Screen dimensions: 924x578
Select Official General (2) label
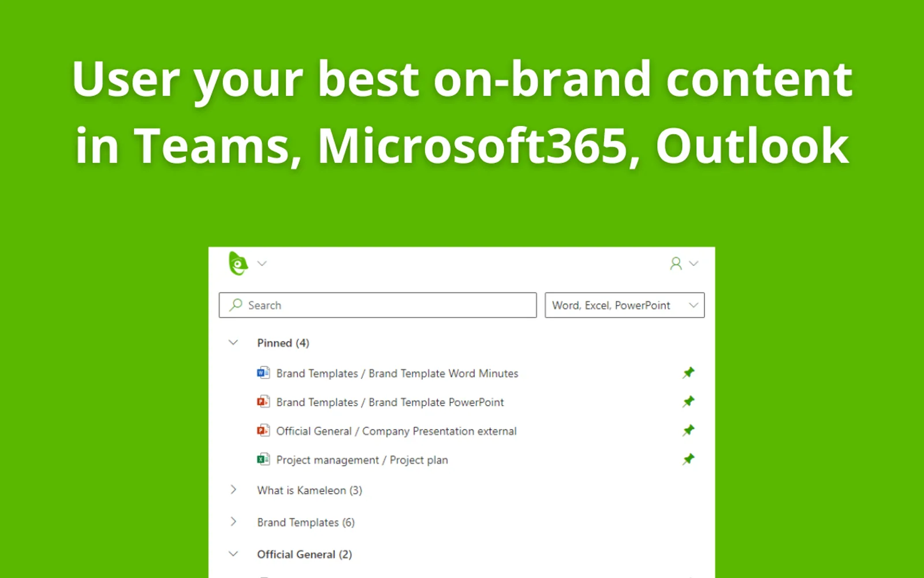[304, 554]
